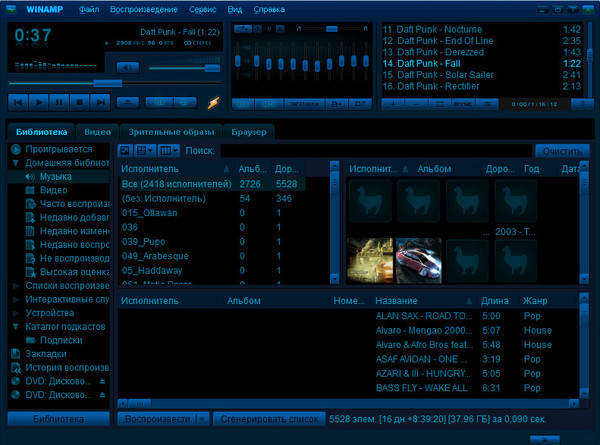The width and height of the screenshot is (600, 445).
Task: Click the orange Winamp lightning bolt icon
Action: point(214,102)
